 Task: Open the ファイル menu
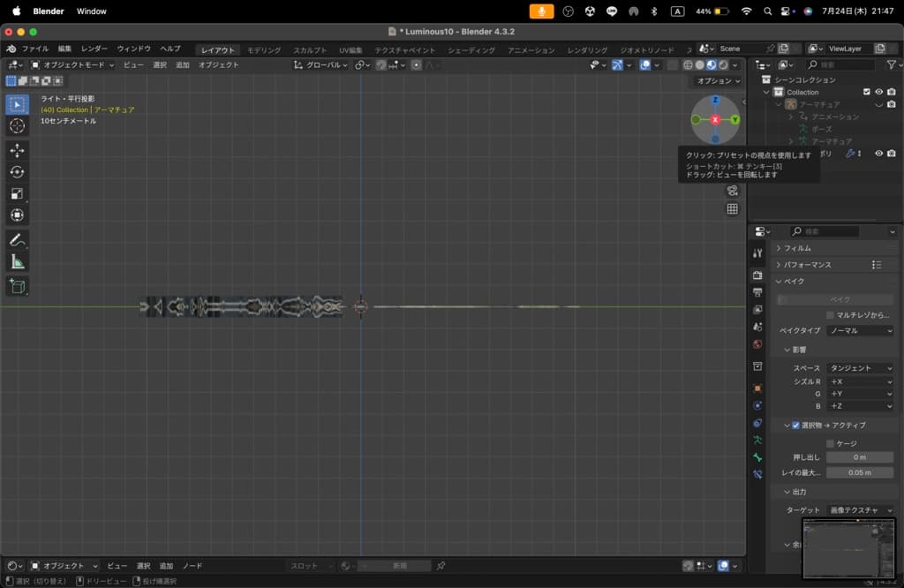click(x=34, y=49)
